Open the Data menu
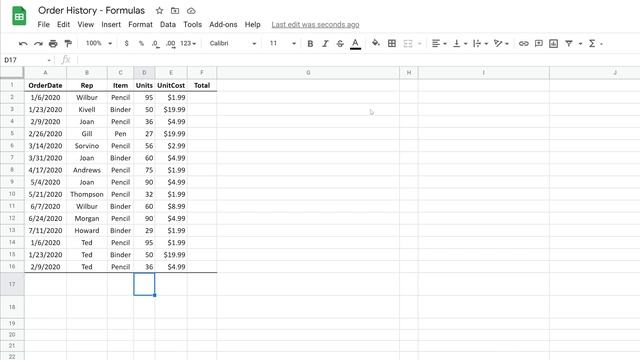This screenshot has height=360, width=640. [x=168, y=24]
